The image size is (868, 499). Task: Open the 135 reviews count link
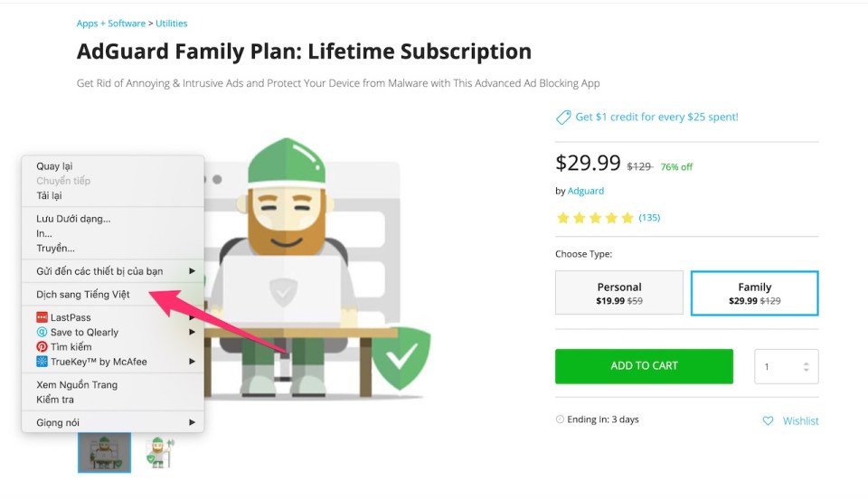pyautogui.click(x=649, y=218)
